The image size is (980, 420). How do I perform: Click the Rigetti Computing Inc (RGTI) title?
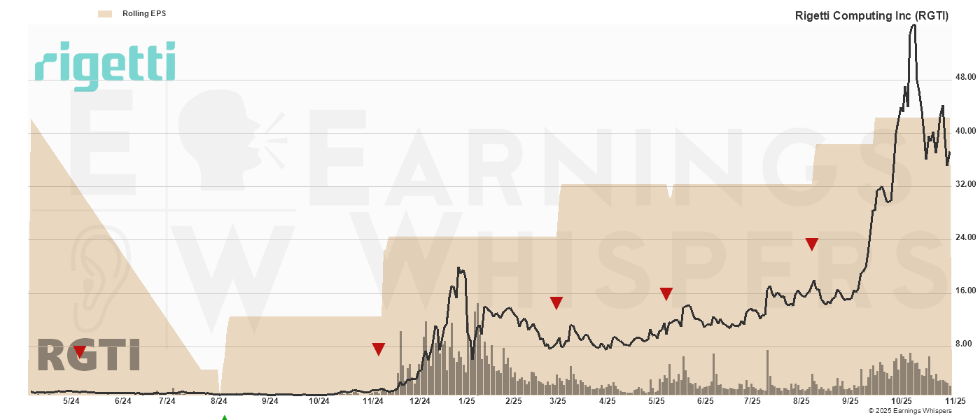coord(871,15)
